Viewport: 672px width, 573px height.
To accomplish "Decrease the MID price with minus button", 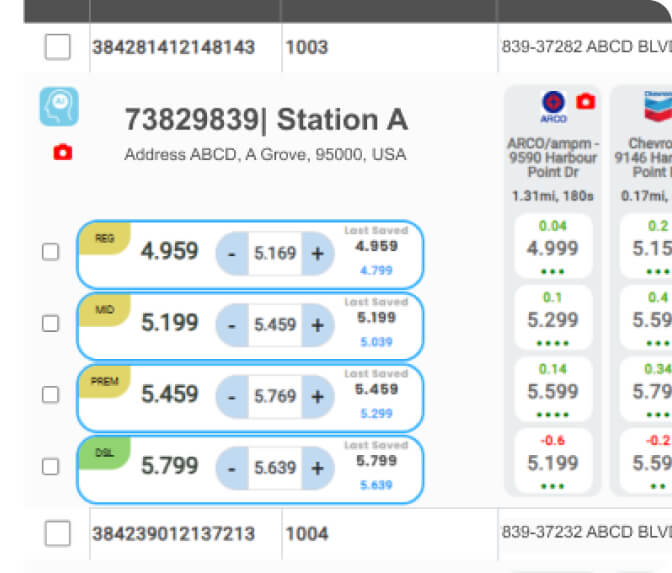I will pos(232,325).
